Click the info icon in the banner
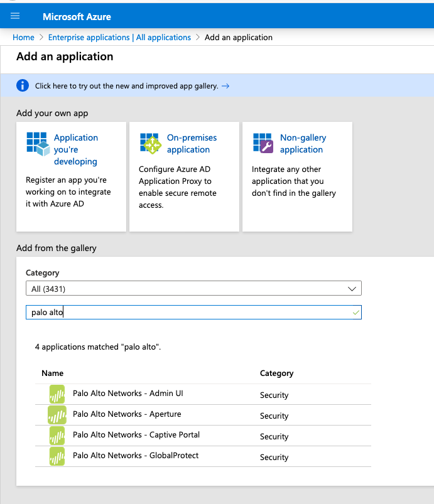The width and height of the screenshot is (434, 504). (23, 85)
